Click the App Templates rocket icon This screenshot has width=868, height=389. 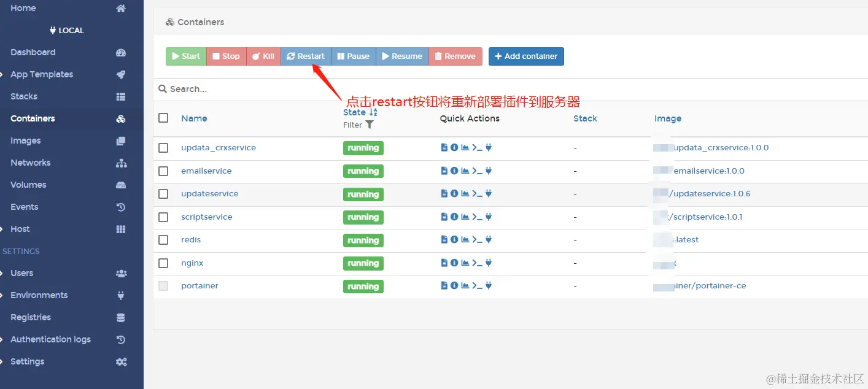(121, 74)
